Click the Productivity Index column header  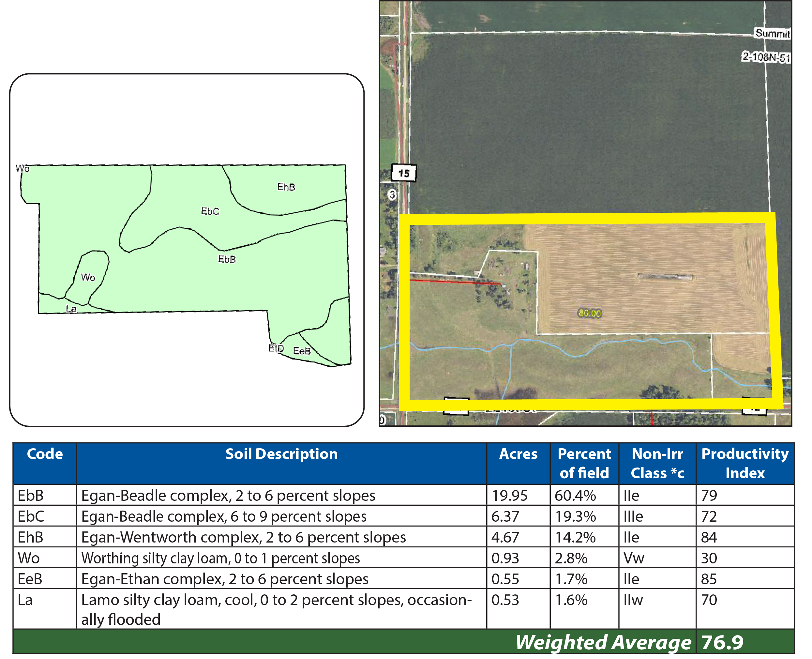(x=745, y=463)
